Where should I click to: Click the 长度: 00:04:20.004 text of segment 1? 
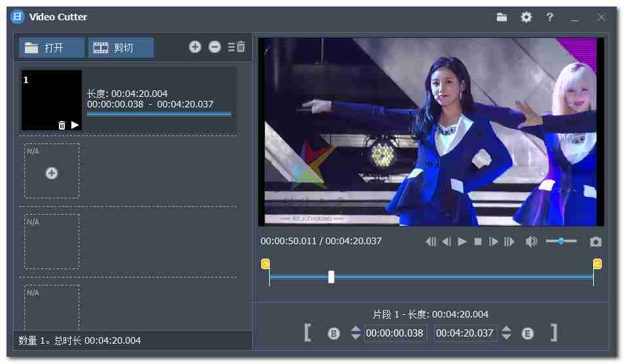coord(127,94)
